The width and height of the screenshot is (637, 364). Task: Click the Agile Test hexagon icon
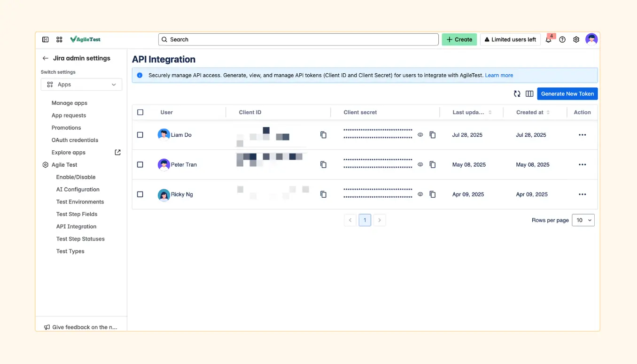click(46, 165)
